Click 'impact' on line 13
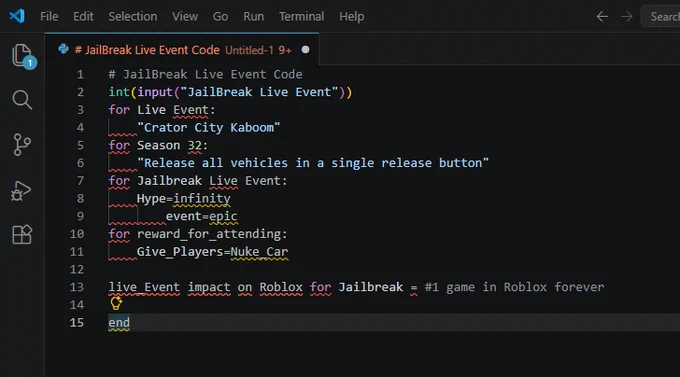The image size is (680, 377). [x=209, y=287]
